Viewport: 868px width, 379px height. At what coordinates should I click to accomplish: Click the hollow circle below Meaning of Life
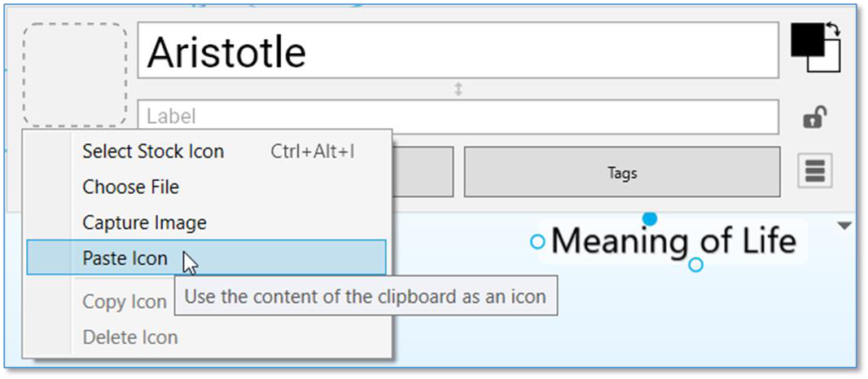695,265
